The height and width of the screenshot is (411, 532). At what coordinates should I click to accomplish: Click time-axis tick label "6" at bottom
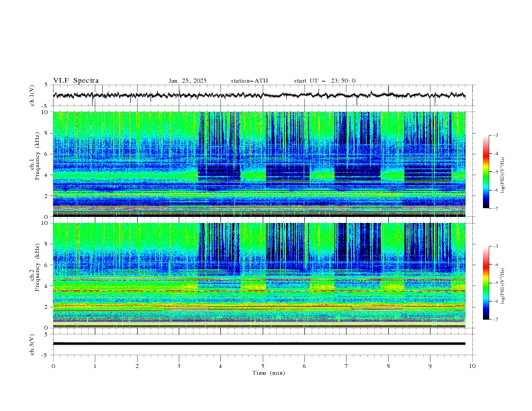(304, 366)
